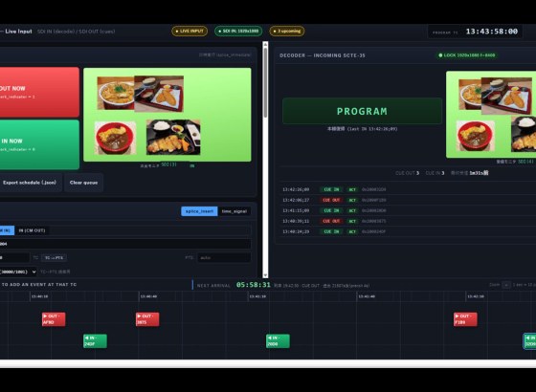The image size is (536, 392).
Task: Click the CUE OUT 3 counter
Action: [x=407, y=173]
